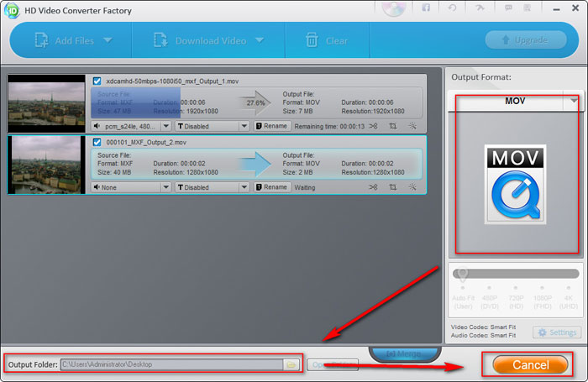This screenshot has height=382, width=588.
Task: Clear the file list
Action: (327, 40)
